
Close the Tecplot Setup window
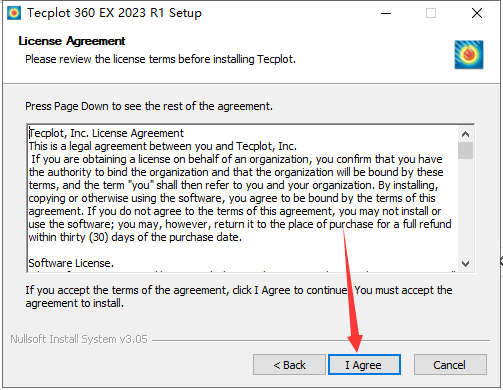click(477, 13)
